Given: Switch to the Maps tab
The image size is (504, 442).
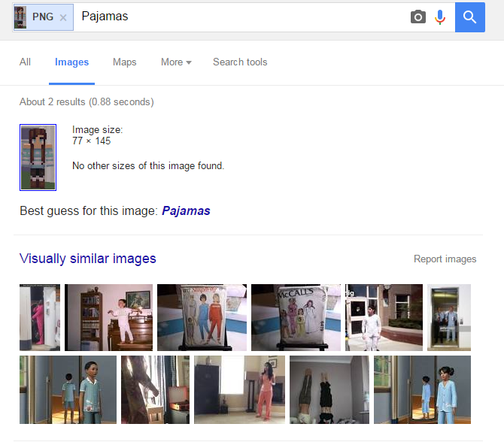Looking at the screenshot, I should (124, 62).
